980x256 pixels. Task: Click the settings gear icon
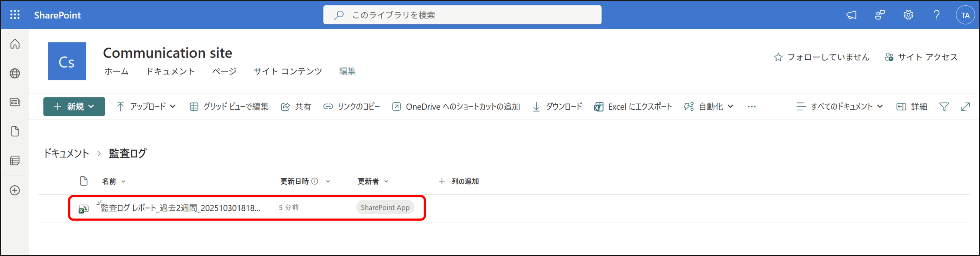point(908,15)
